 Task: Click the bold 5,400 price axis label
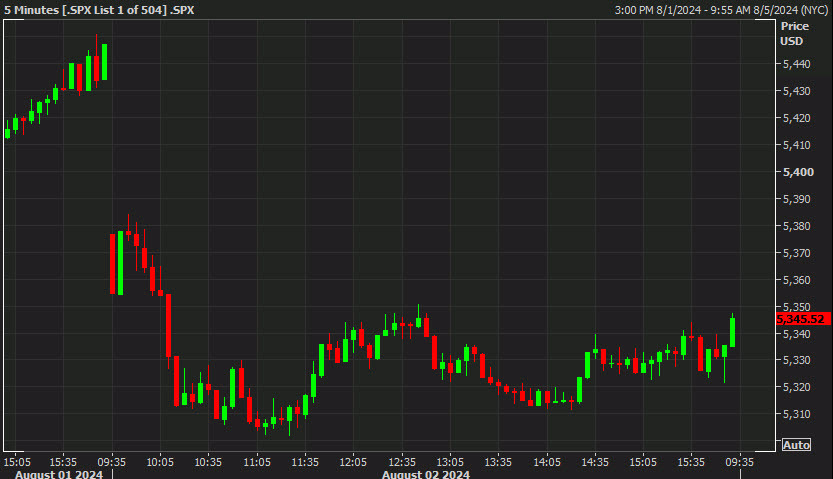(x=798, y=172)
